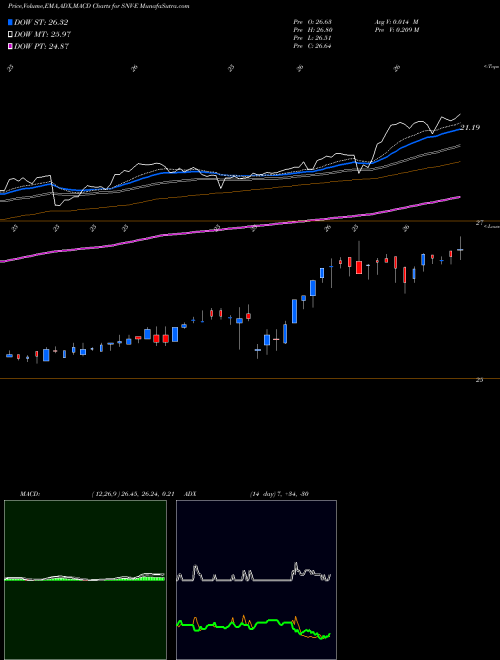The width and height of the screenshot is (500, 660).
Task: Click the MACD (12,26,9) values text
Action: tap(133, 494)
